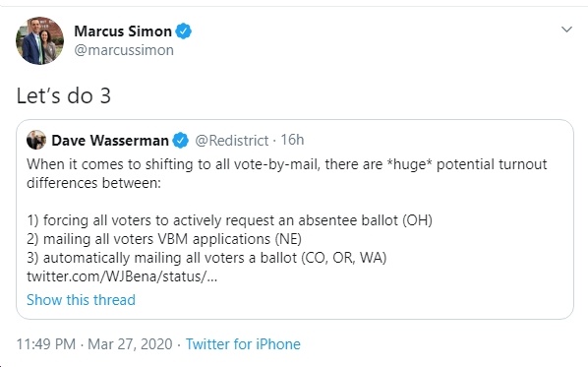This screenshot has width=588, height=367.
Task: Click the Dave Wasserman name
Action: 110,141
